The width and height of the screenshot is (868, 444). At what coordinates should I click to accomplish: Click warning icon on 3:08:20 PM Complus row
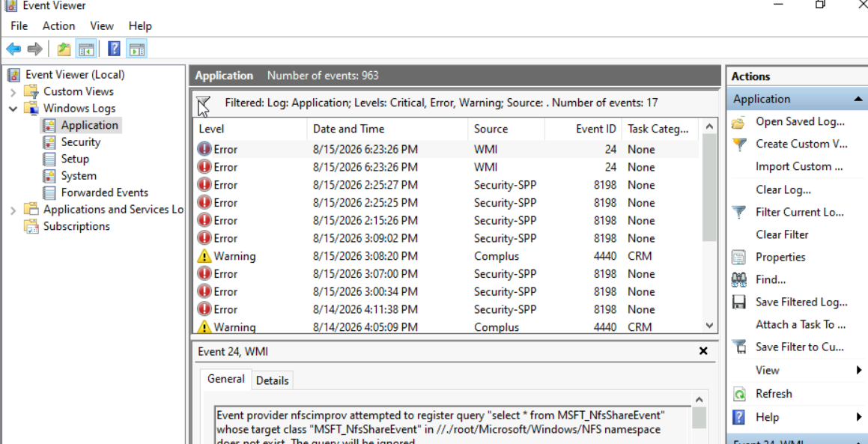pos(204,256)
